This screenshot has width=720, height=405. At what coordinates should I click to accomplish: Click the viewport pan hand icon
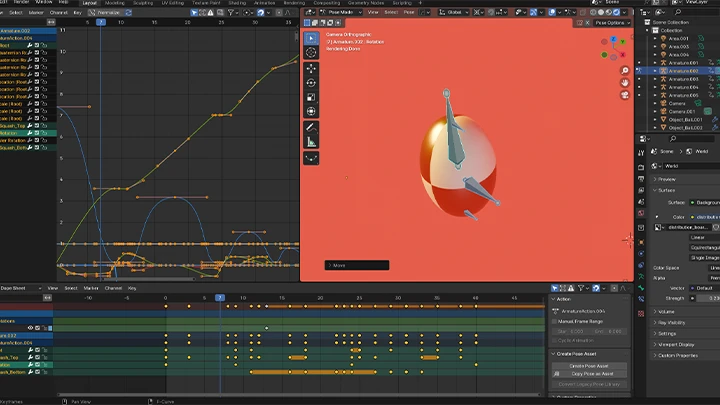click(624, 83)
